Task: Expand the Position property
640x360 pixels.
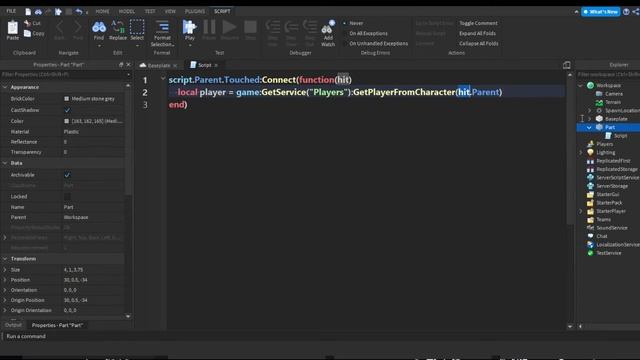Action: point(5,280)
